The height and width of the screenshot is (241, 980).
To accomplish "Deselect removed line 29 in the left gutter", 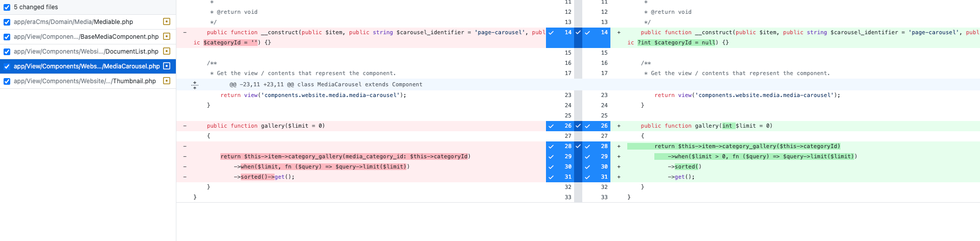I will (x=560, y=157).
